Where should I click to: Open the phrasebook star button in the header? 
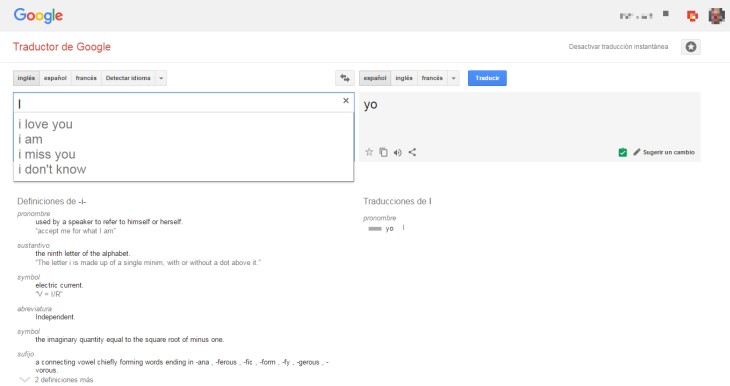(x=691, y=47)
